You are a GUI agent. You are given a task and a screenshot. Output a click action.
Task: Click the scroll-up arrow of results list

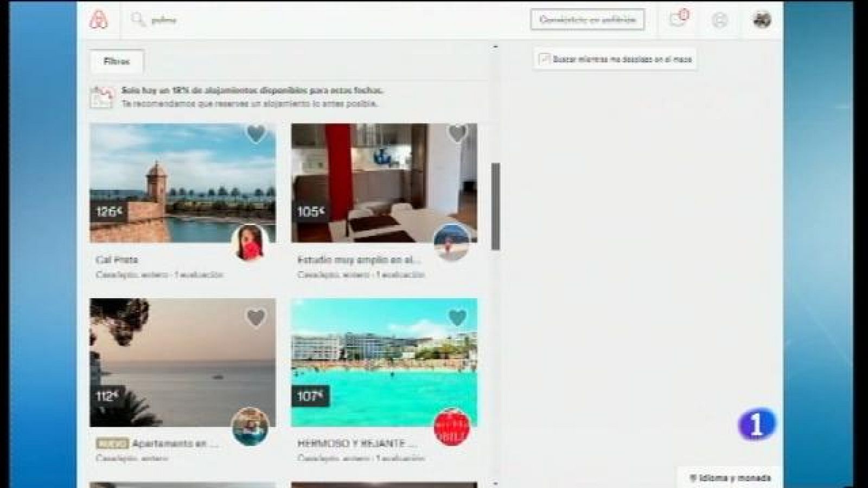pyautogui.click(x=495, y=47)
